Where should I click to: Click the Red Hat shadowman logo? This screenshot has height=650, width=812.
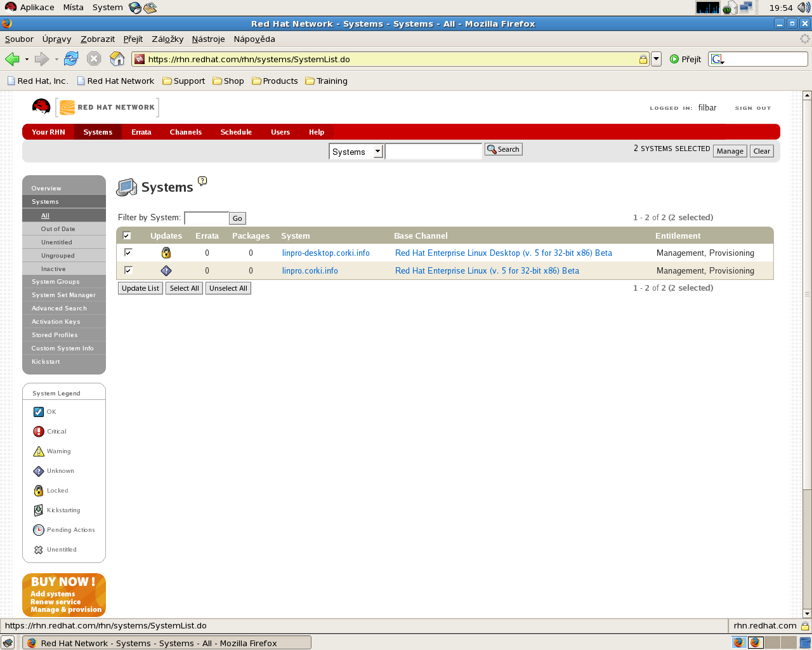[41, 107]
